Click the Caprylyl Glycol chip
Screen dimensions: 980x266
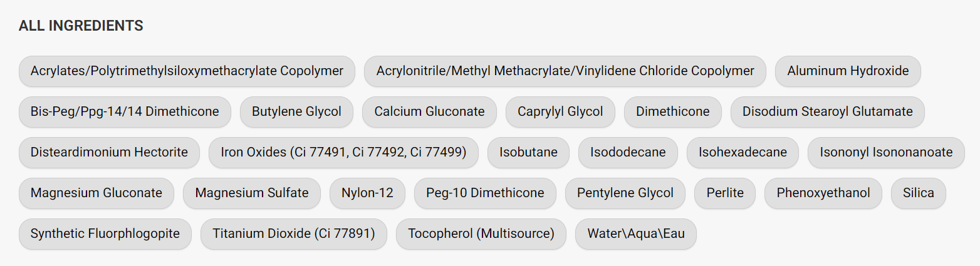tap(560, 111)
